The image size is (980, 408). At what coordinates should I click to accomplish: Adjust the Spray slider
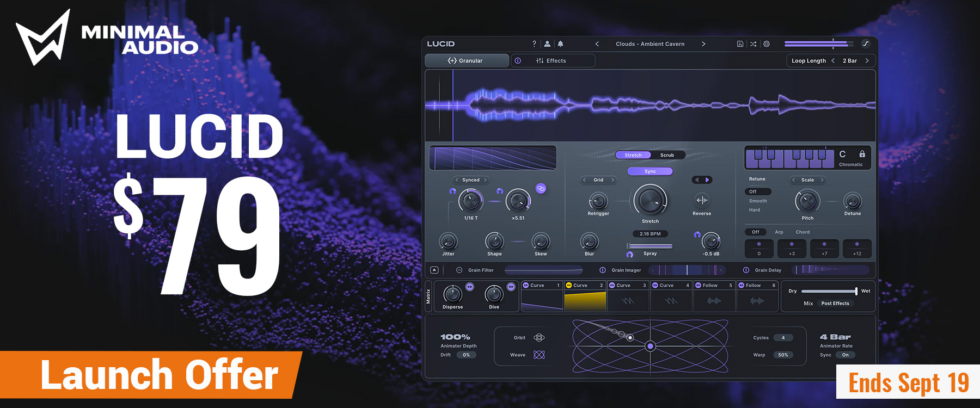[650, 246]
